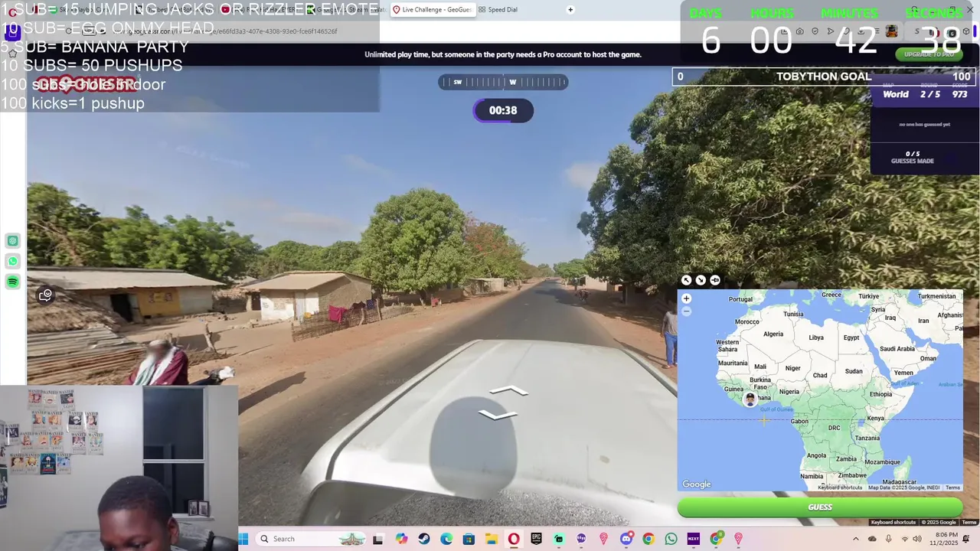Zoom out on the guess map
The height and width of the screenshot is (551, 980).
[686, 311]
